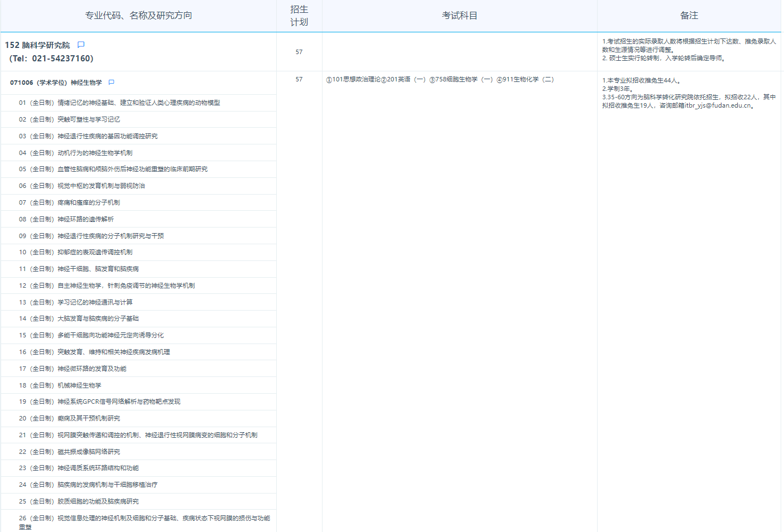Click the comment icon beside 152 脑科学研究院
Screen dimensions: 784x532
tap(81, 45)
